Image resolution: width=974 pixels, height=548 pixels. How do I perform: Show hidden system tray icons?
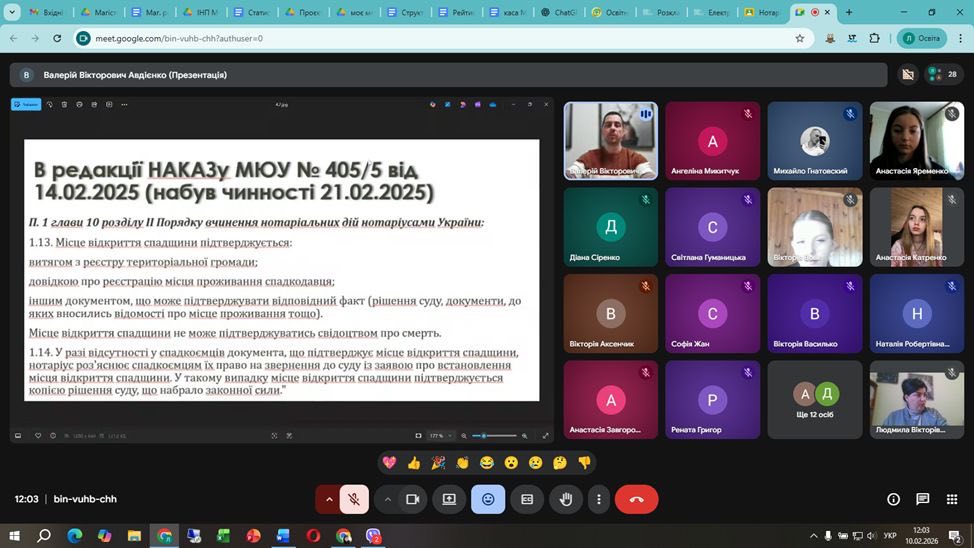(x=813, y=536)
